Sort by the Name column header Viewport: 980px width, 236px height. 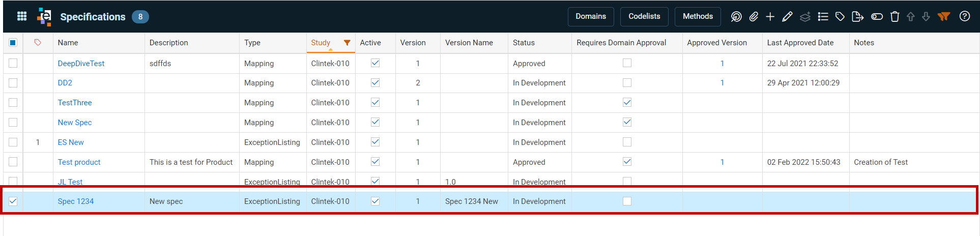[68, 43]
